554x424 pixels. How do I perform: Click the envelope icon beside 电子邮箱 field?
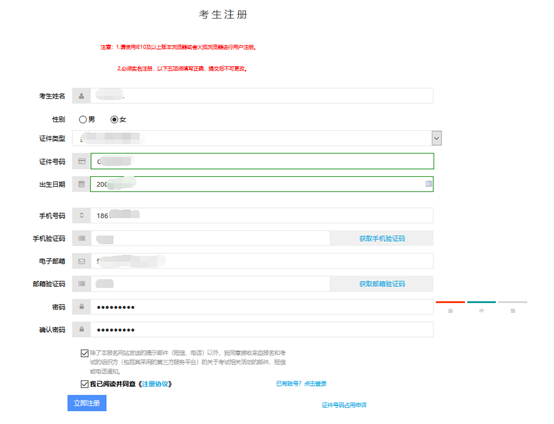click(x=82, y=261)
